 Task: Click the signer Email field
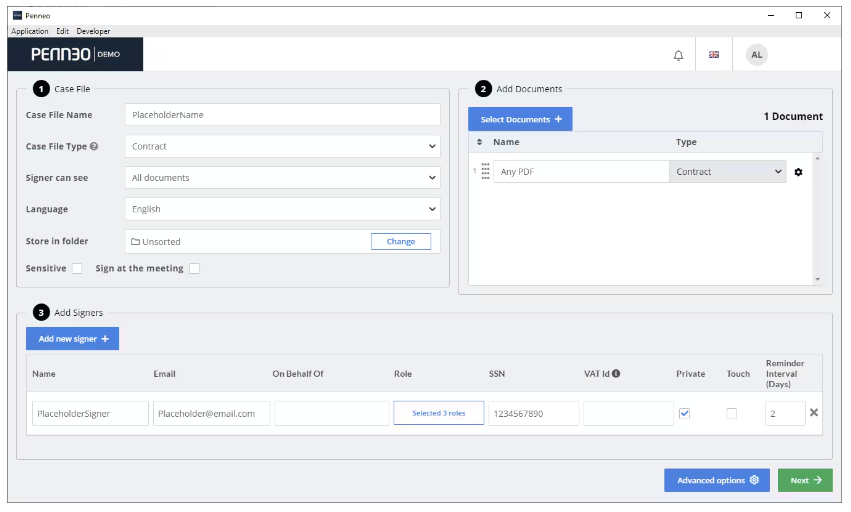pyautogui.click(x=211, y=414)
